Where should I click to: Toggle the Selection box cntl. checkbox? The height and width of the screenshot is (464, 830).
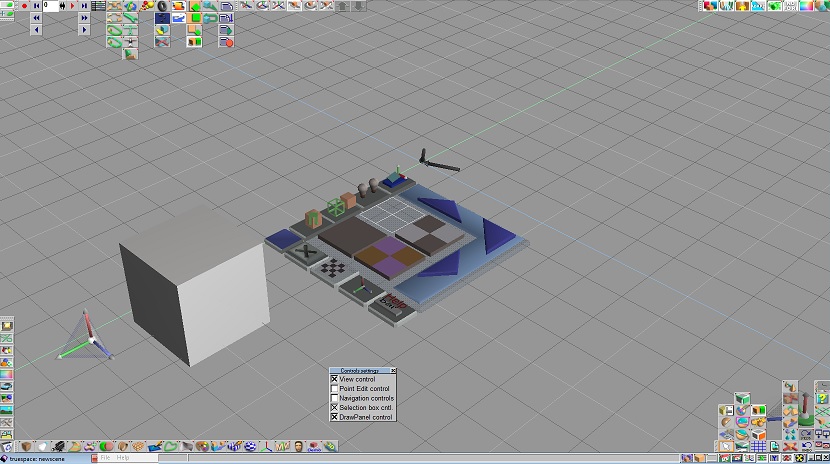point(335,407)
